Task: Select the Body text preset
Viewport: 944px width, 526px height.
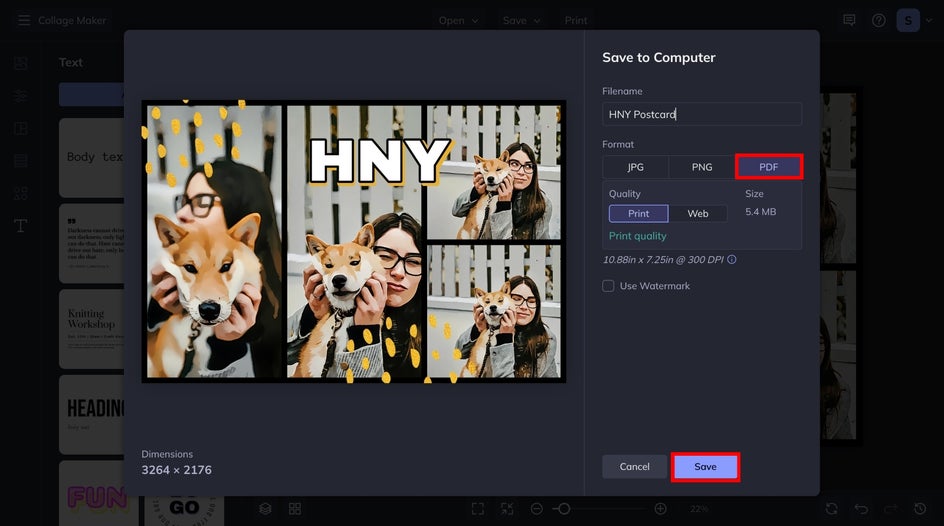Action: click(x=92, y=158)
